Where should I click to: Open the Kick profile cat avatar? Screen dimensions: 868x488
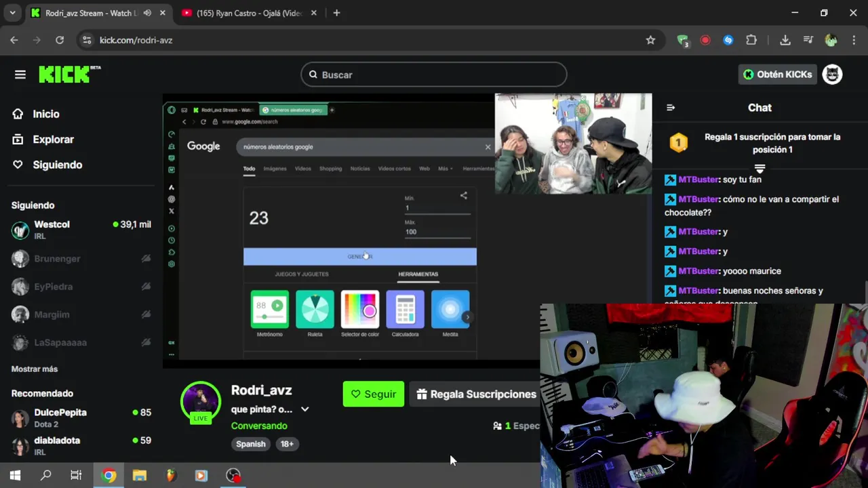click(x=832, y=75)
